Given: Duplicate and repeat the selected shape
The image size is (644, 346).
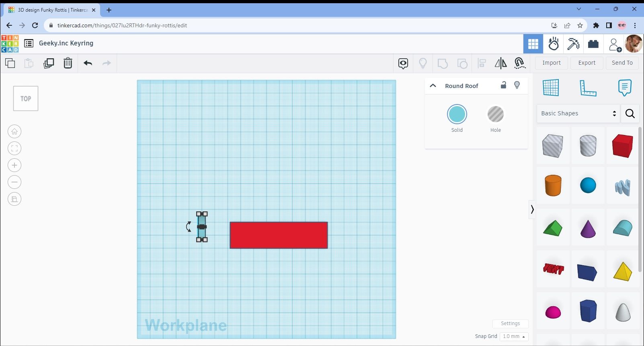Looking at the screenshot, I should pyautogui.click(x=49, y=63).
